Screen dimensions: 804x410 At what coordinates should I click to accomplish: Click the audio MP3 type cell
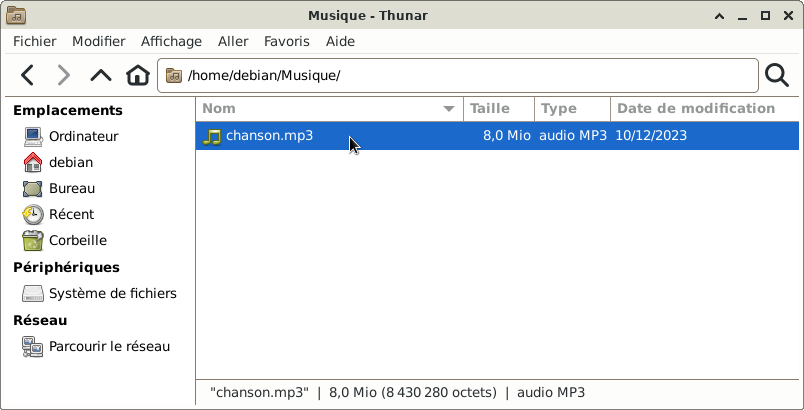[573, 136]
